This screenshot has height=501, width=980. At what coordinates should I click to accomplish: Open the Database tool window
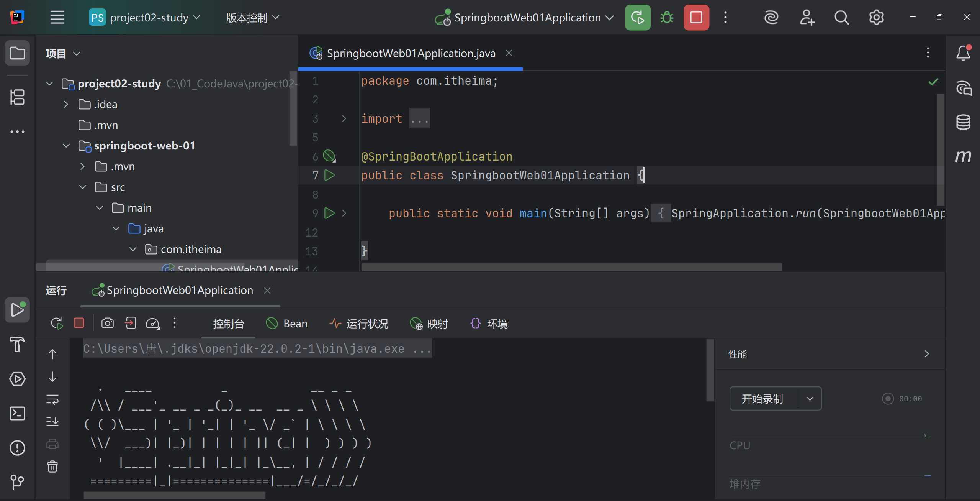pos(964,122)
